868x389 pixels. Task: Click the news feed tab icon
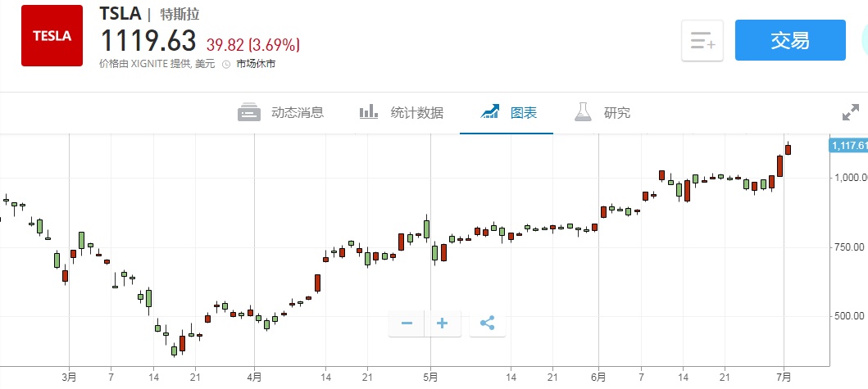pos(249,113)
